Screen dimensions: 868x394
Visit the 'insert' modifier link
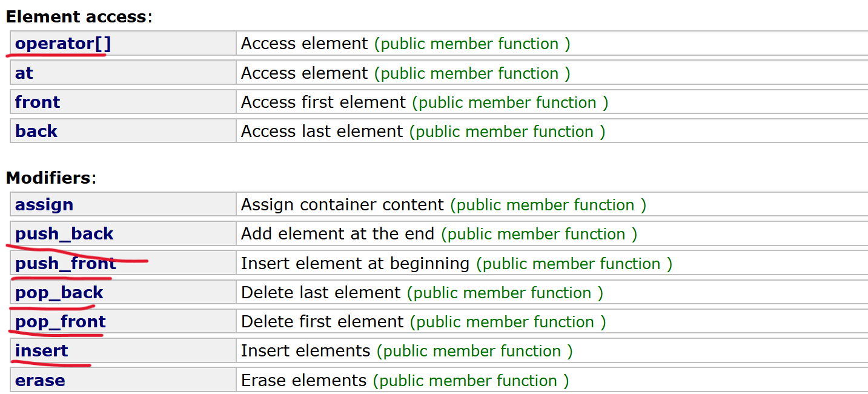point(42,351)
